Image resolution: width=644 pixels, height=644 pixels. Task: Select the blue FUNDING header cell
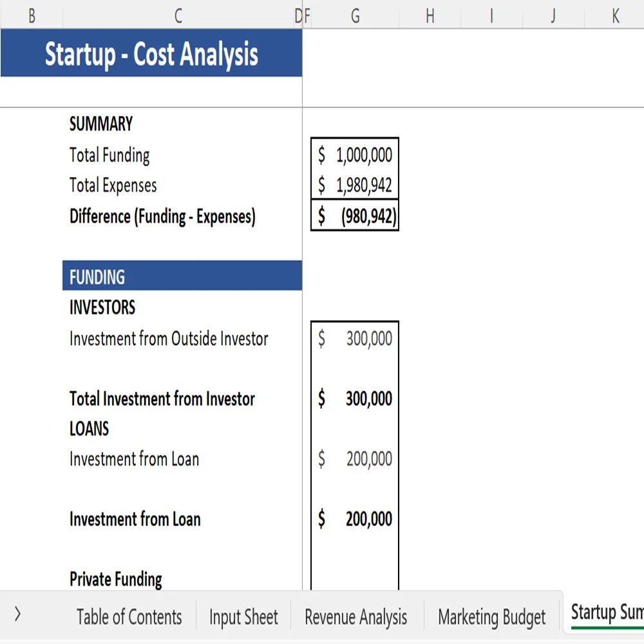(x=182, y=276)
